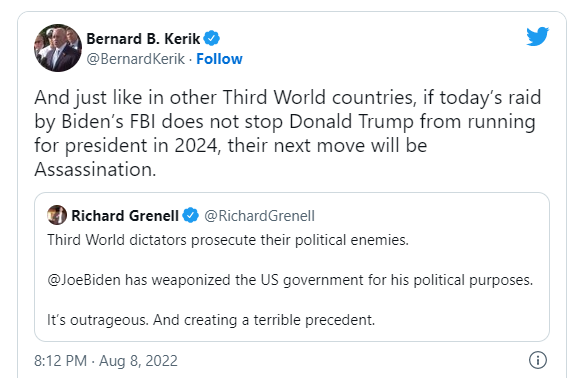Click the @JoeBiden mention in quoted tweet
The width and height of the screenshot is (578, 378).
tap(84, 280)
